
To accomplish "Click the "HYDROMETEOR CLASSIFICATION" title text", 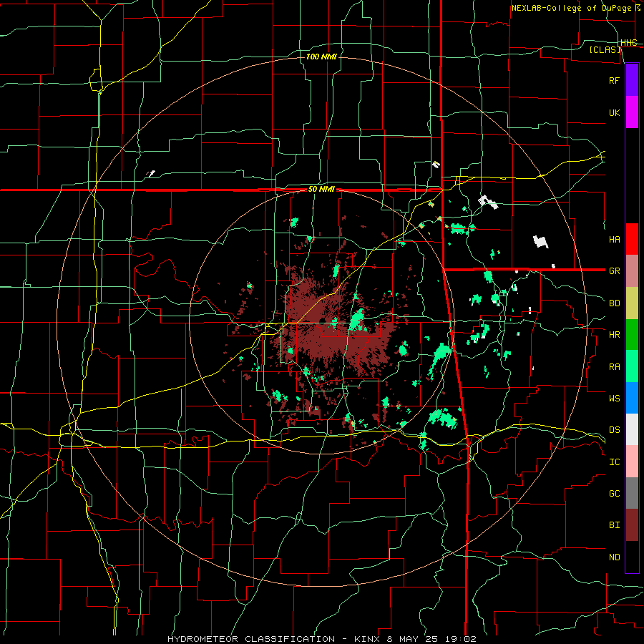I will [x=251, y=639].
